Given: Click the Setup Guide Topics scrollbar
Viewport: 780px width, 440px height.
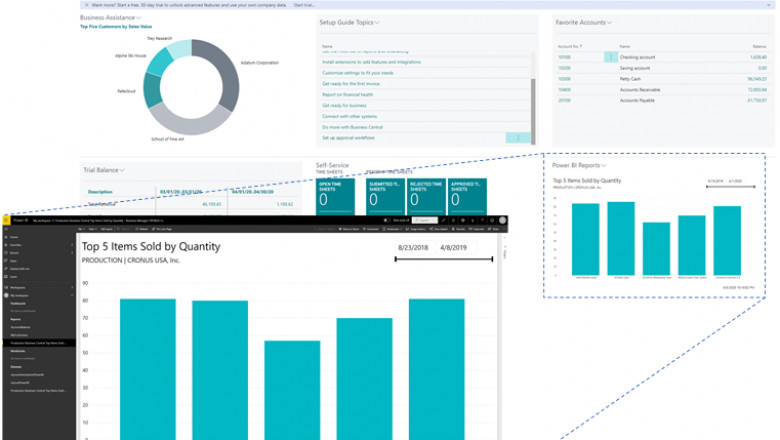Looking at the screenshot, I should 533,111.
